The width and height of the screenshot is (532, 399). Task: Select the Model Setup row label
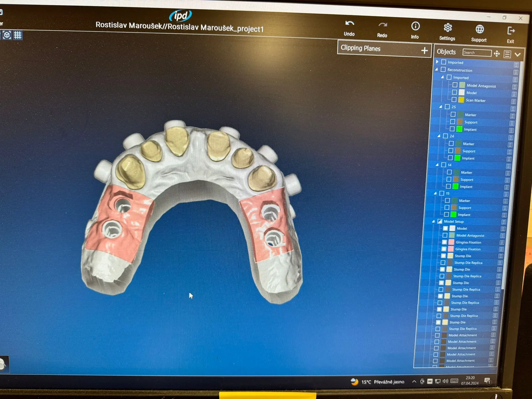[454, 221]
